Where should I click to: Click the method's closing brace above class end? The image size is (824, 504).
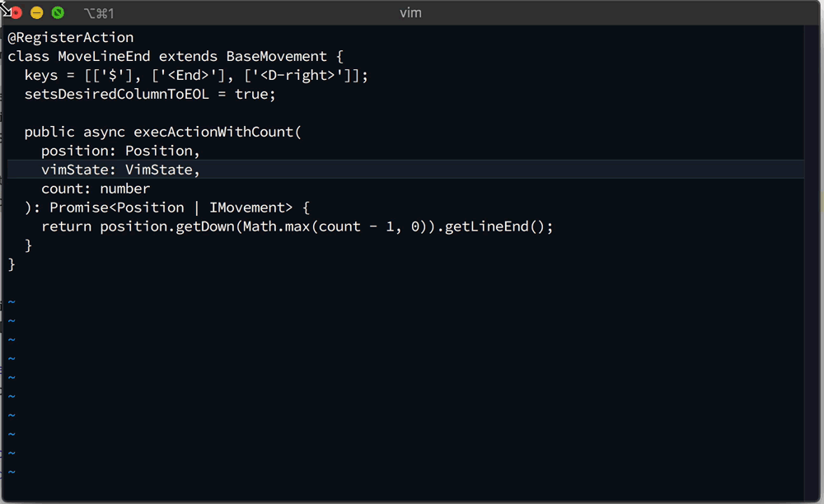pos(28,245)
